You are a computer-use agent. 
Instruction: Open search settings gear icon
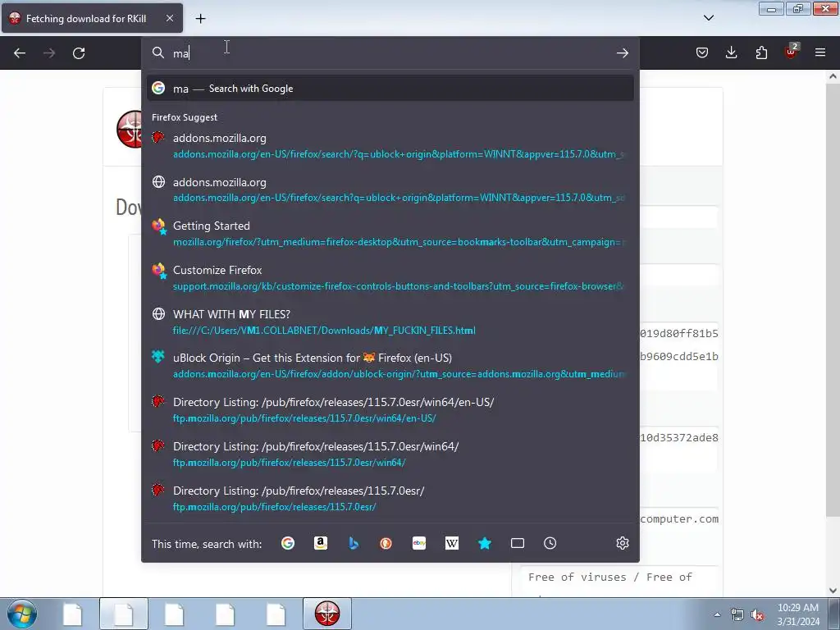click(622, 543)
